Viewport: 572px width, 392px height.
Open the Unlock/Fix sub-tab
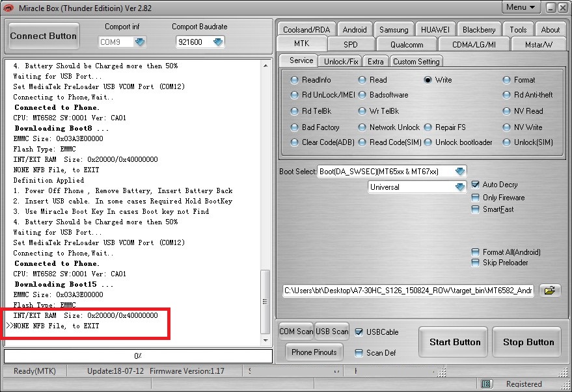pyautogui.click(x=341, y=62)
